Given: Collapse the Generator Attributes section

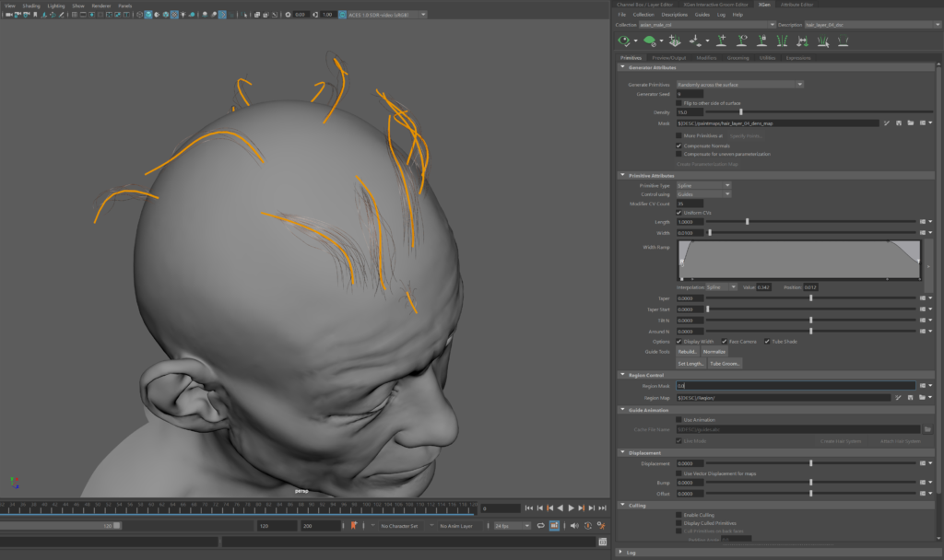Looking at the screenshot, I should click(x=623, y=67).
